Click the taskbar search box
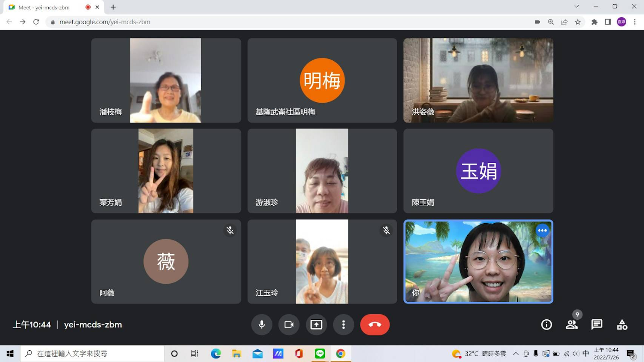This screenshot has width=644, height=362. pyautogui.click(x=92, y=354)
